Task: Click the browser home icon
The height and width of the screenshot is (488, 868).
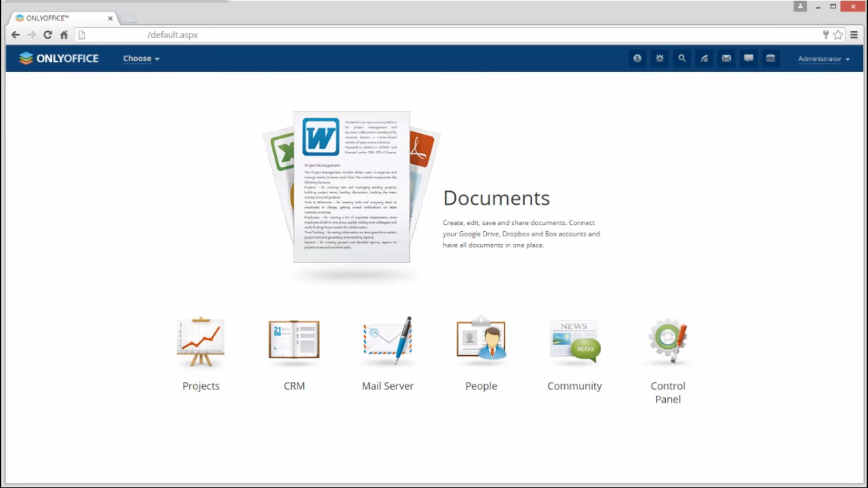Action: click(x=64, y=35)
